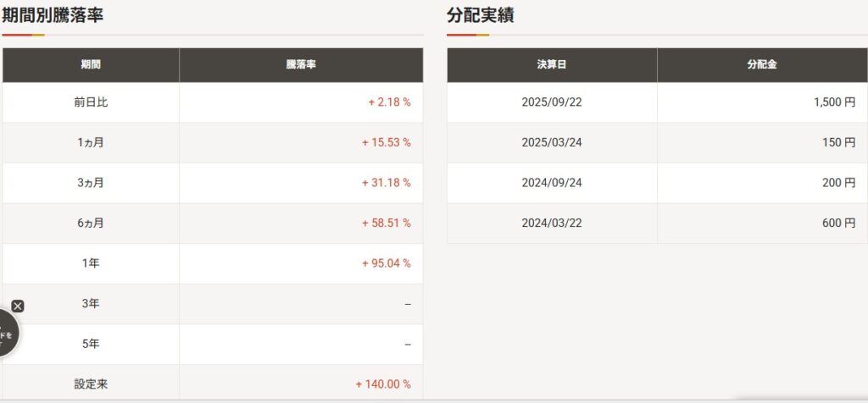Click the + 2.18 % value
The width and height of the screenshot is (868, 403).
(x=389, y=102)
